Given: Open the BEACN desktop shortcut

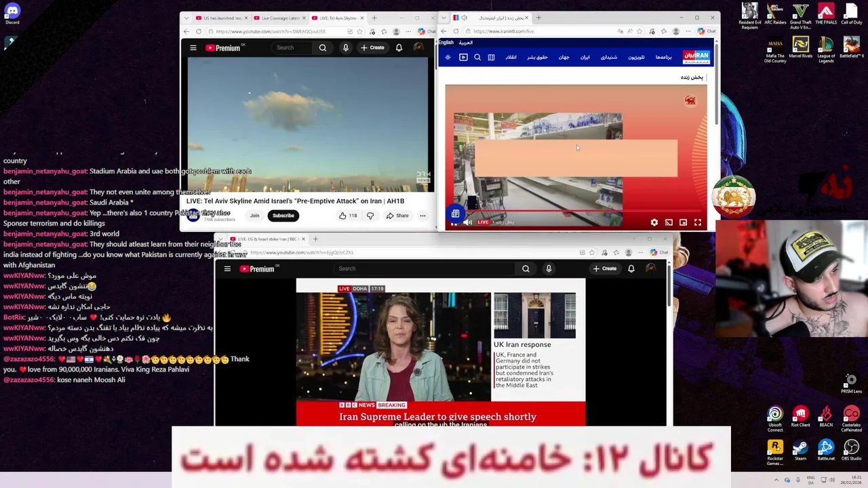Looking at the screenshot, I should pos(826,417).
